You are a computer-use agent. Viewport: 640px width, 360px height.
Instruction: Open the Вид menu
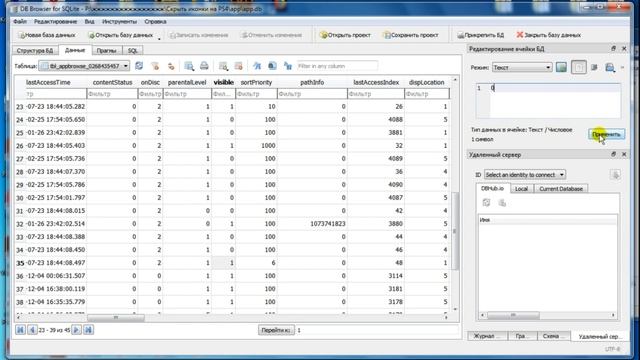point(89,22)
